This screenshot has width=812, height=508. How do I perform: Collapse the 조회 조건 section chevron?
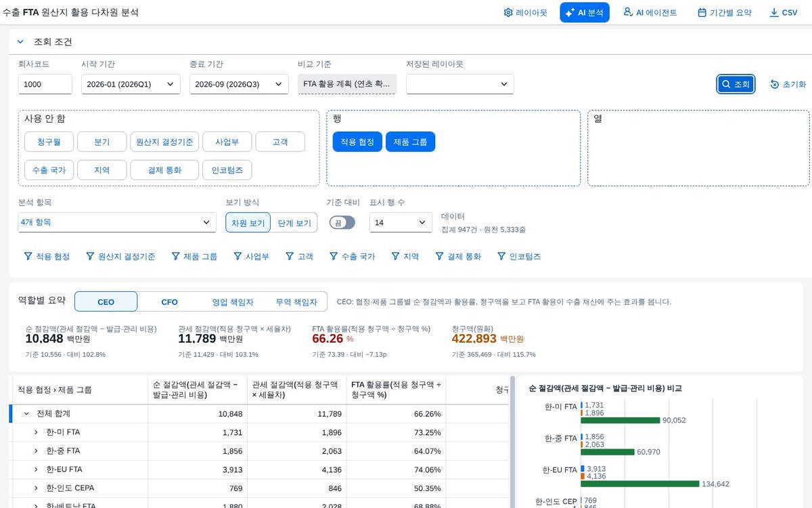pyautogui.click(x=20, y=42)
